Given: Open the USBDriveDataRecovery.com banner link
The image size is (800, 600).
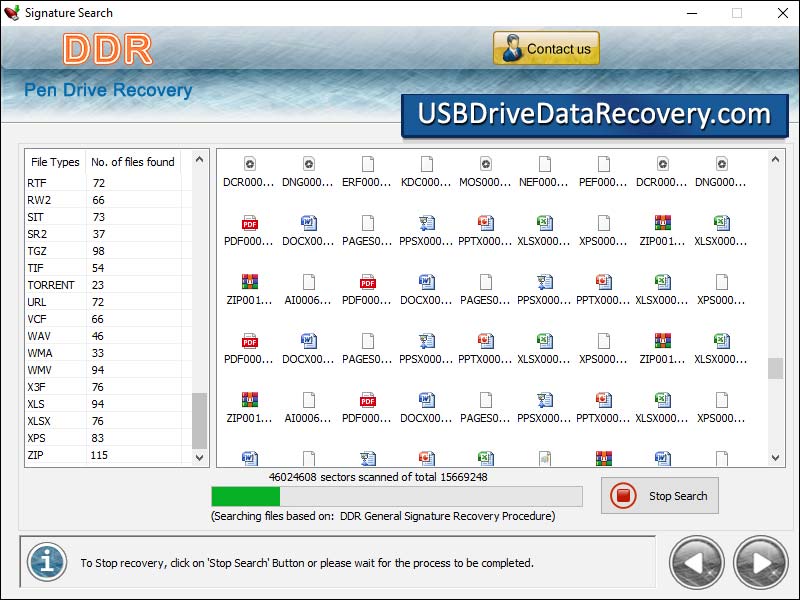Looking at the screenshot, I should 594,115.
